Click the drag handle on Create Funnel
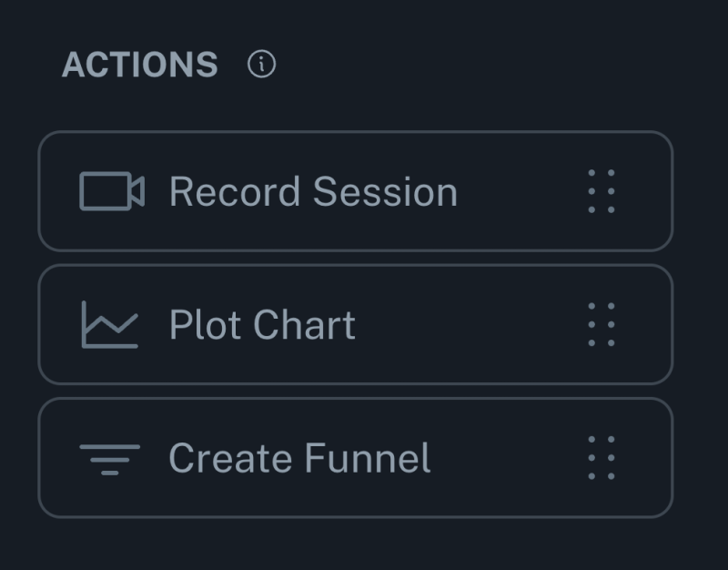 [601, 457]
